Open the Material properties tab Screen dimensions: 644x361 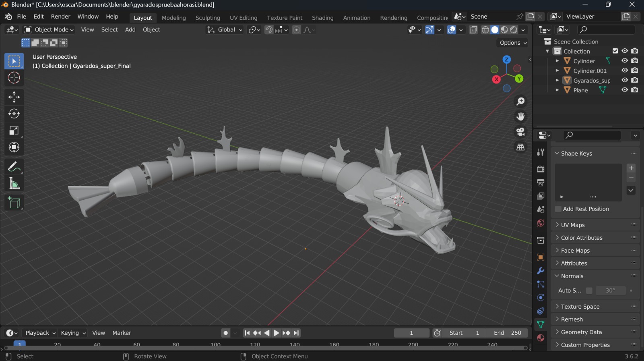click(541, 338)
